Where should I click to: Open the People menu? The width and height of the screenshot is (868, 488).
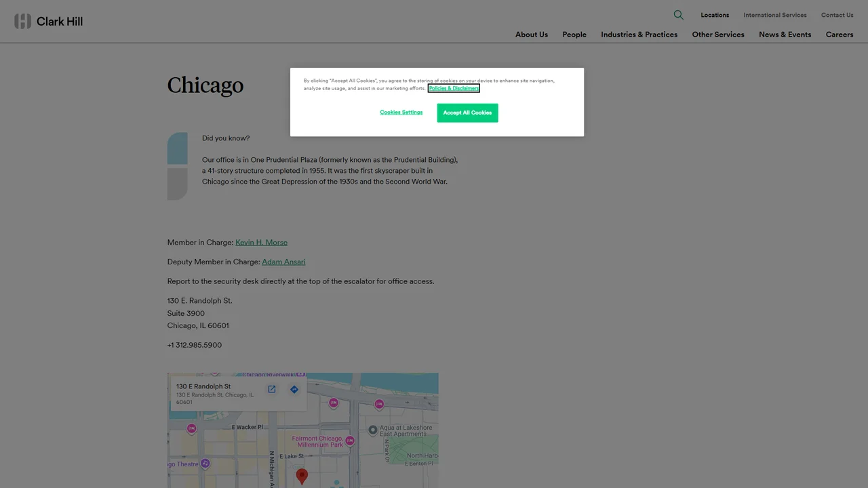(x=574, y=35)
